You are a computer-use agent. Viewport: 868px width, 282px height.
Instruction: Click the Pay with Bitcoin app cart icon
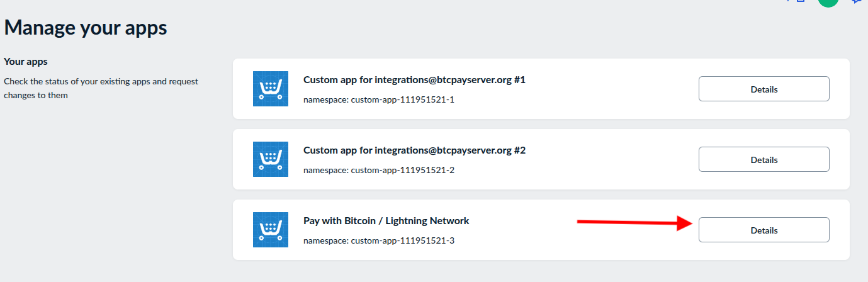(x=271, y=230)
